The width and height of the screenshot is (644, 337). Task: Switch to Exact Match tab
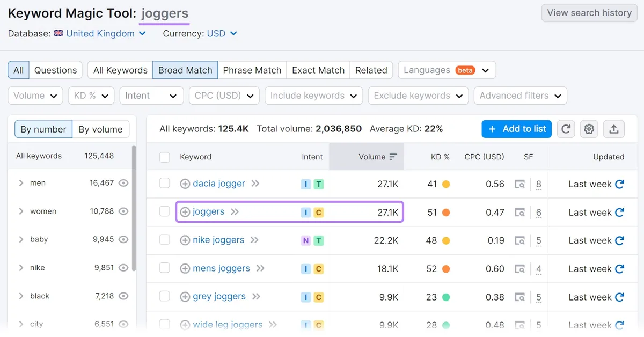point(318,70)
